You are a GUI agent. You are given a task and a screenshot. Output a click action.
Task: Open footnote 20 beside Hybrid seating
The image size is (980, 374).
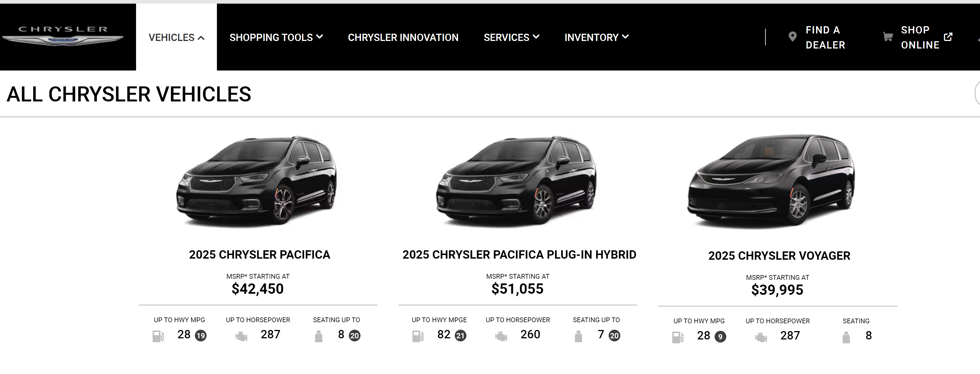(x=614, y=336)
